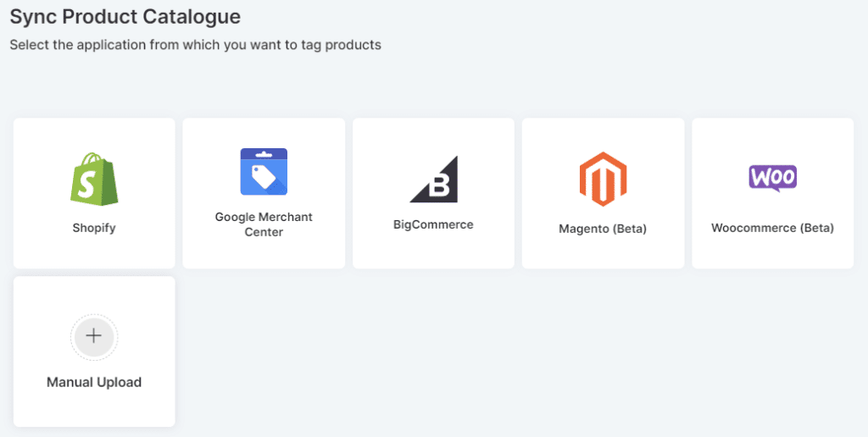Select the BigCommerce text label
868x437 pixels.
click(x=433, y=224)
